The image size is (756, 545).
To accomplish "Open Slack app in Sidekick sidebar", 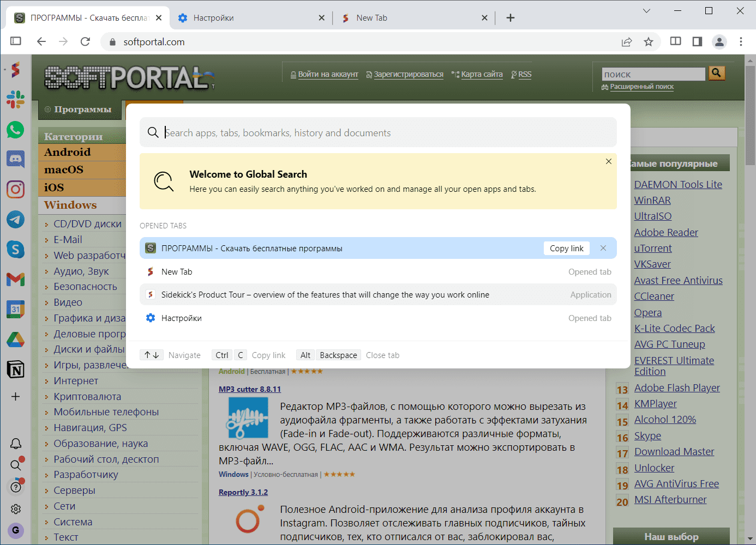I will coord(15,99).
